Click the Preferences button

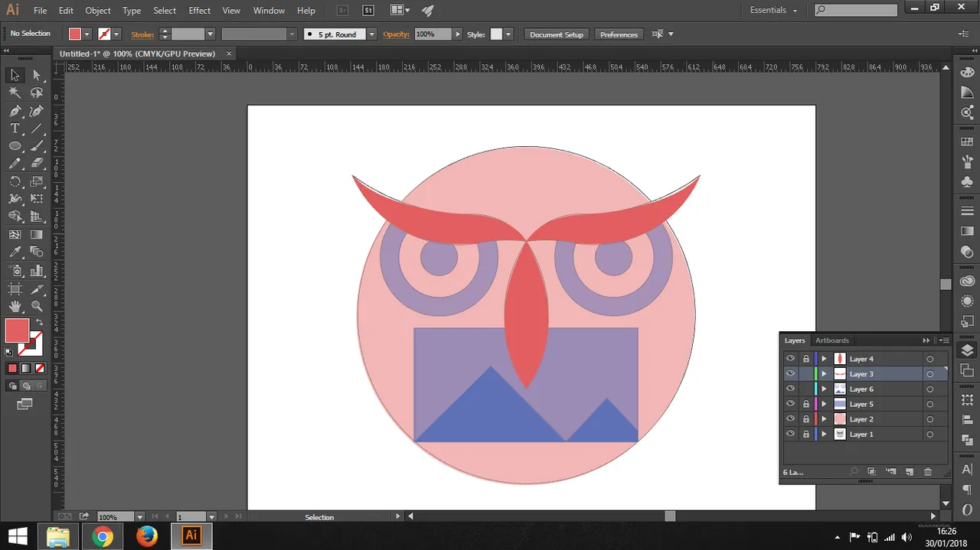(x=619, y=34)
